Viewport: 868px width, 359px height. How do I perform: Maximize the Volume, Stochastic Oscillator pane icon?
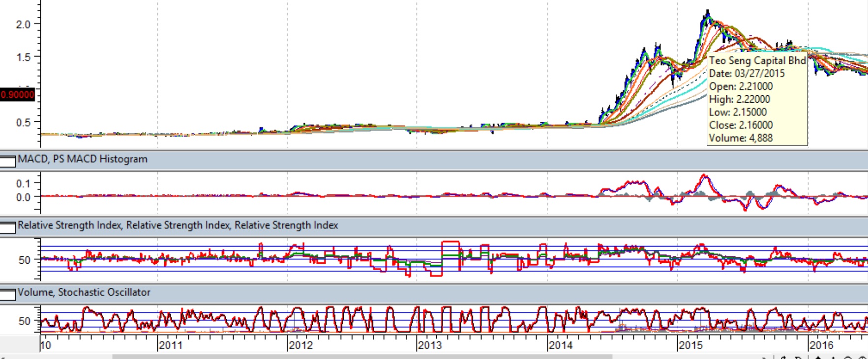[8, 294]
